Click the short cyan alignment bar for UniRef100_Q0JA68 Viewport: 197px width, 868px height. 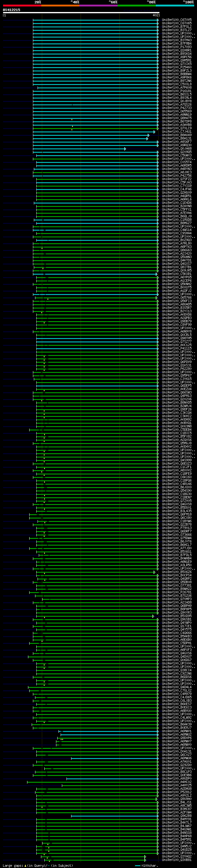[x=79, y=149]
